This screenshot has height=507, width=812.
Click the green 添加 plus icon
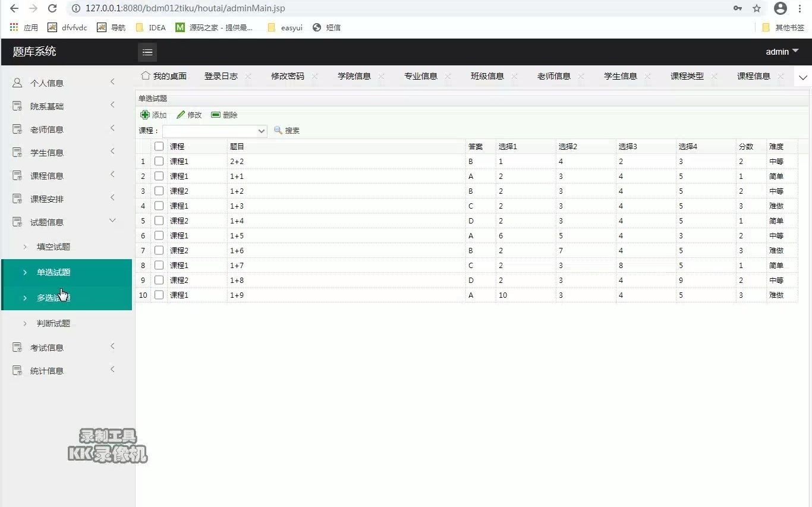[145, 115]
